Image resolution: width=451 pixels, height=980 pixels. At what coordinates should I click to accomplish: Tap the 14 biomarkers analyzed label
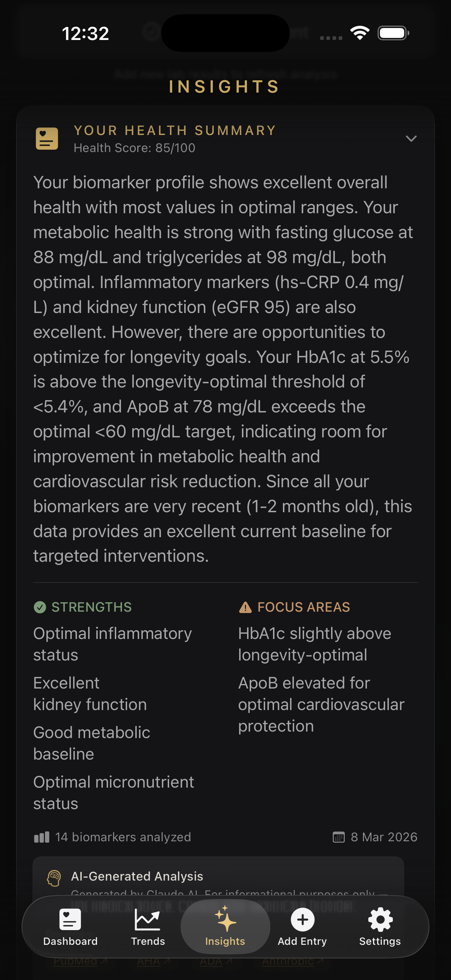point(123,837)
